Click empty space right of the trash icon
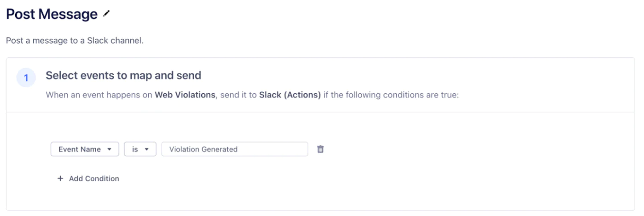Viewport: 644px width, 216px height. 445,149
